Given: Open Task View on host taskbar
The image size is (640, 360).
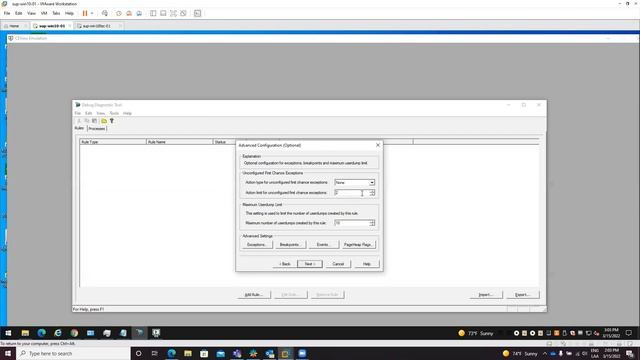Looking at the screenshot, I should (x=155, y=353).
